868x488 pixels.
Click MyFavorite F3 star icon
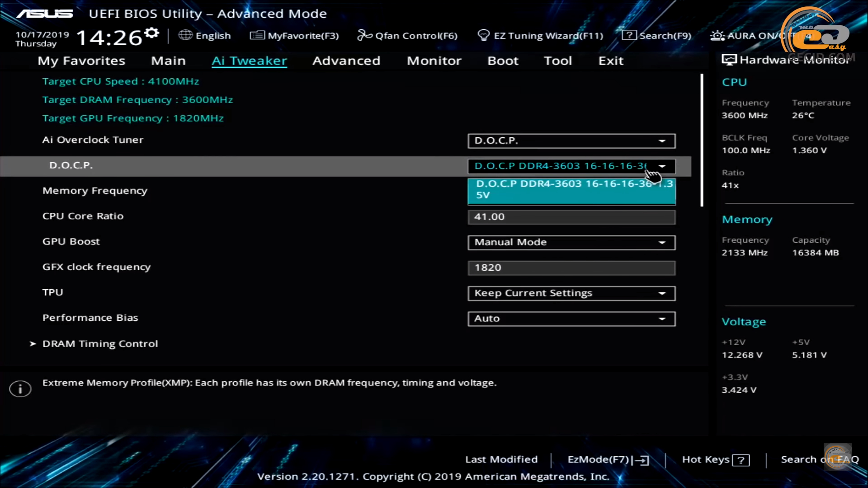tap(257, 35)
